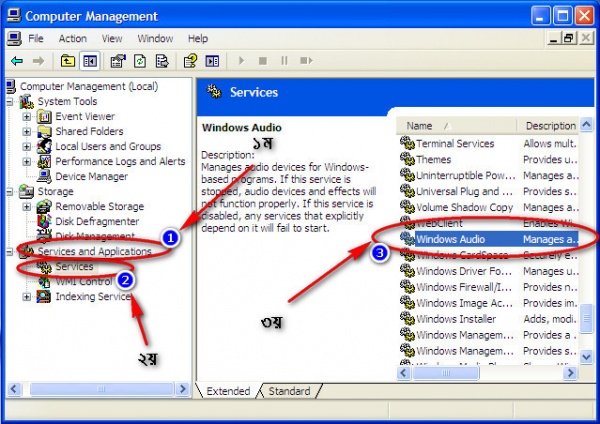Restore the inner MMC child window
Viewport: 600px width, 424px height.
click(x=569, y=38)
